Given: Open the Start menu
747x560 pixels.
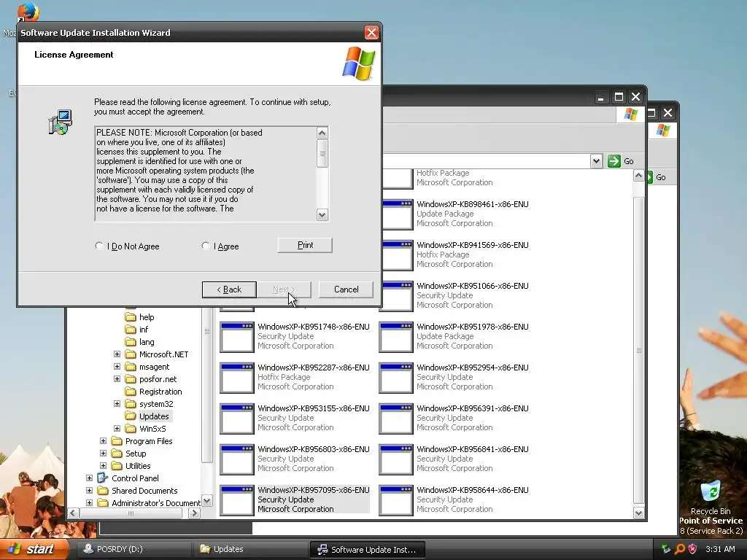Looking at the screenshot, I should (x=34, y=549).
